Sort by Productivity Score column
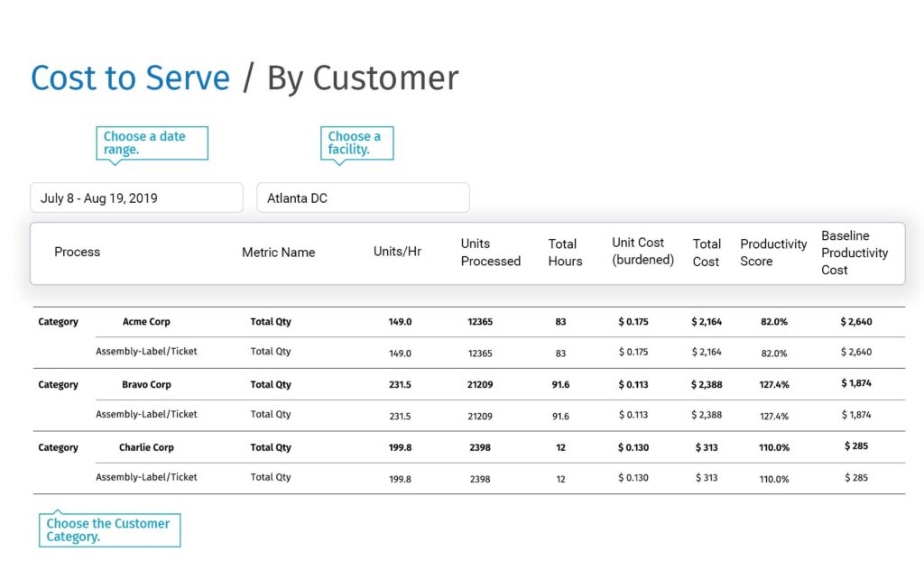Screen dimensions: 924x579 [x=772, y=252]
